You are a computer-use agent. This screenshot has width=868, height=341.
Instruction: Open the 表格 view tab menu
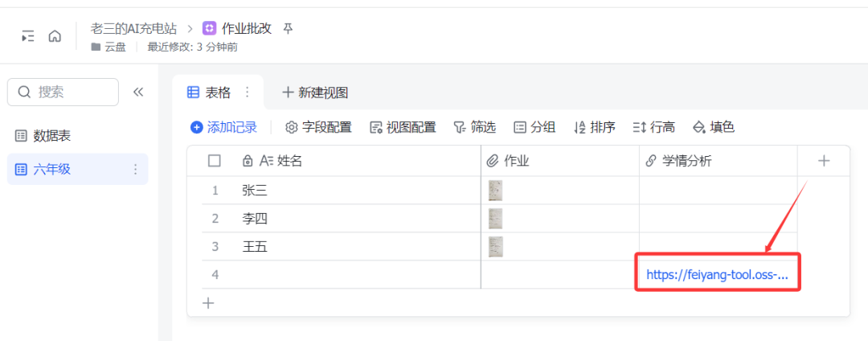click(x=248, y=92)
